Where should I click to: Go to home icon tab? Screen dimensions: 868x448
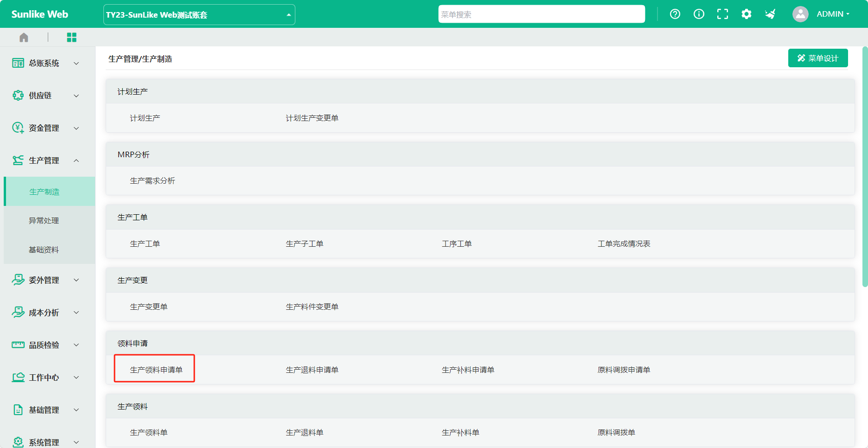pyautogui.click(x=24, y=37)
